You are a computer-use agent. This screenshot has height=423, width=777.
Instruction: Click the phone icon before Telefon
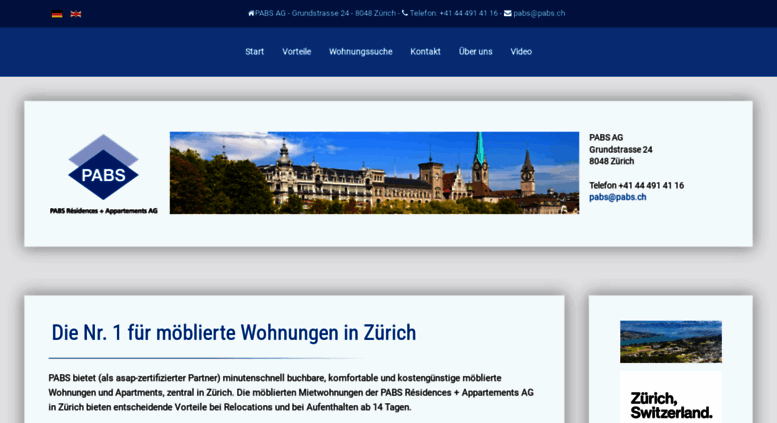point(405,13)
